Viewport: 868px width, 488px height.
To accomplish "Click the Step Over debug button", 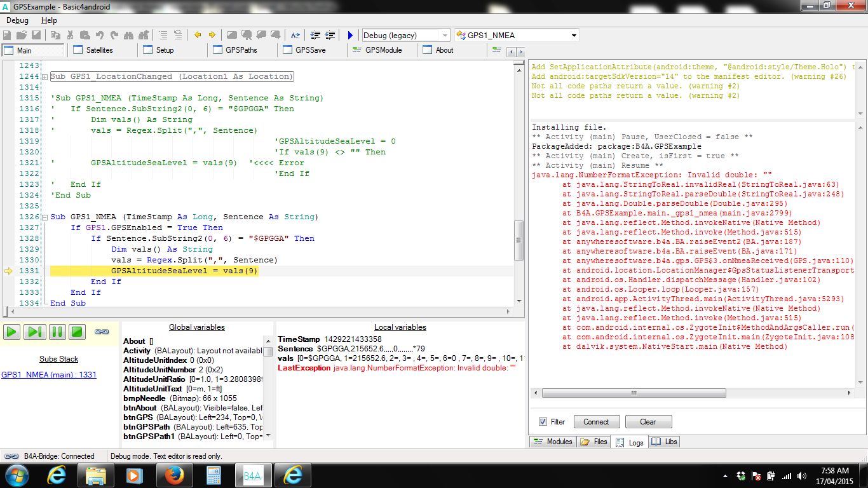I will (34, 332).
